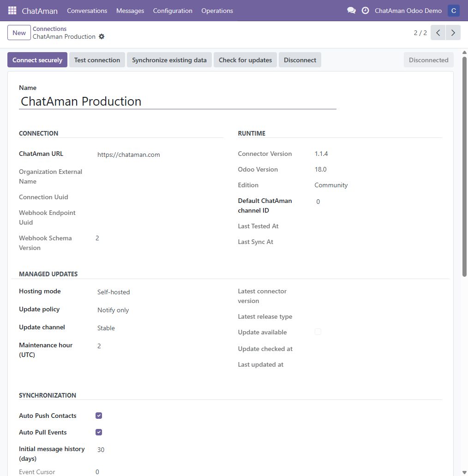
Task: Click the Last updated at label
Action: (261, 364)
